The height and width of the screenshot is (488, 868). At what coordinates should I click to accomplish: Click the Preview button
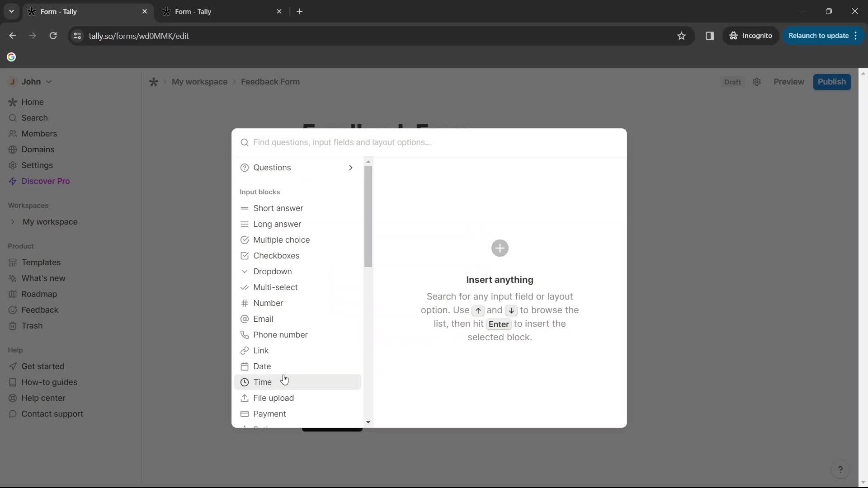click(788, 82)
